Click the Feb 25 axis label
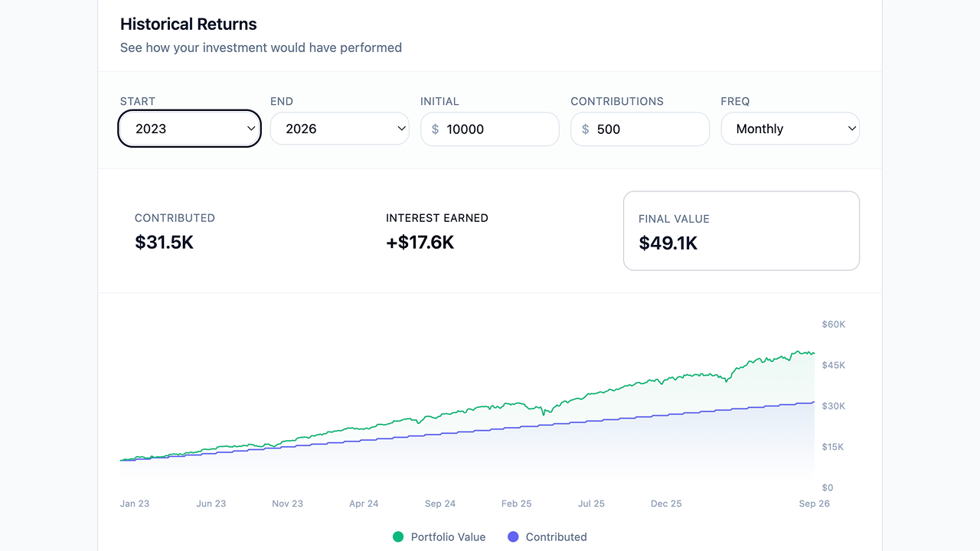Viewport: 980px width, 551px height. point(517,504)
